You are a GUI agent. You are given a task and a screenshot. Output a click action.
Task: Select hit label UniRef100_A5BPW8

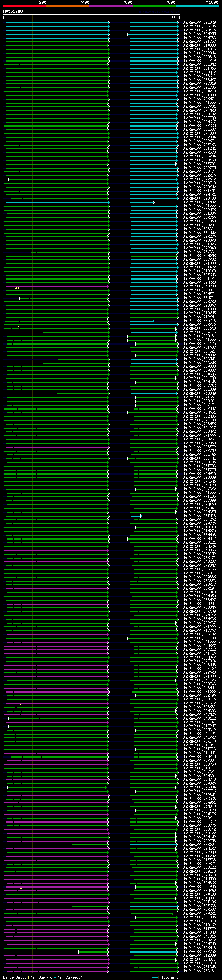(x=199, y=286)
